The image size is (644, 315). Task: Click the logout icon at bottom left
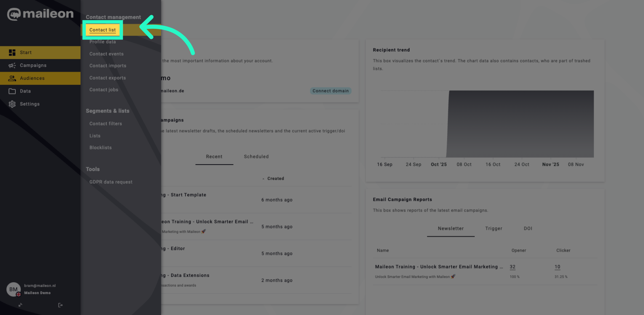tap(60, 305)
